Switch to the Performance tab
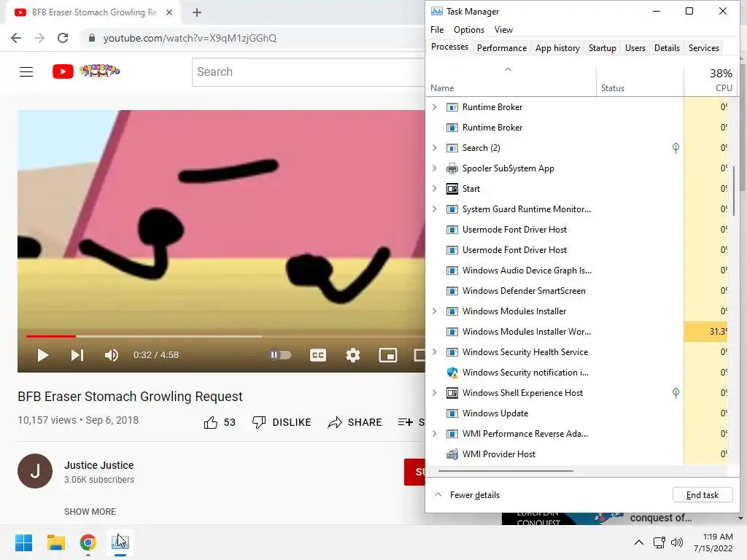747x560 pixels. tap(502, 48)
